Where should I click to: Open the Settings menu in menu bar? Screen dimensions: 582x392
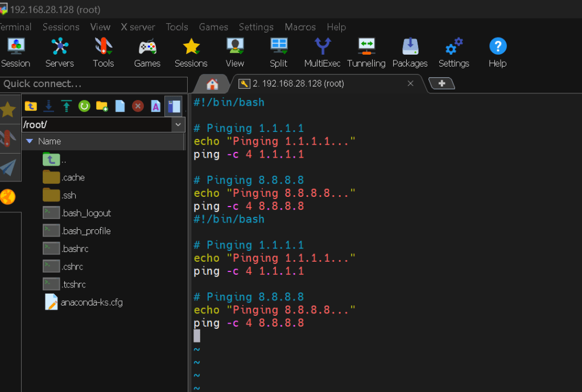256,27
